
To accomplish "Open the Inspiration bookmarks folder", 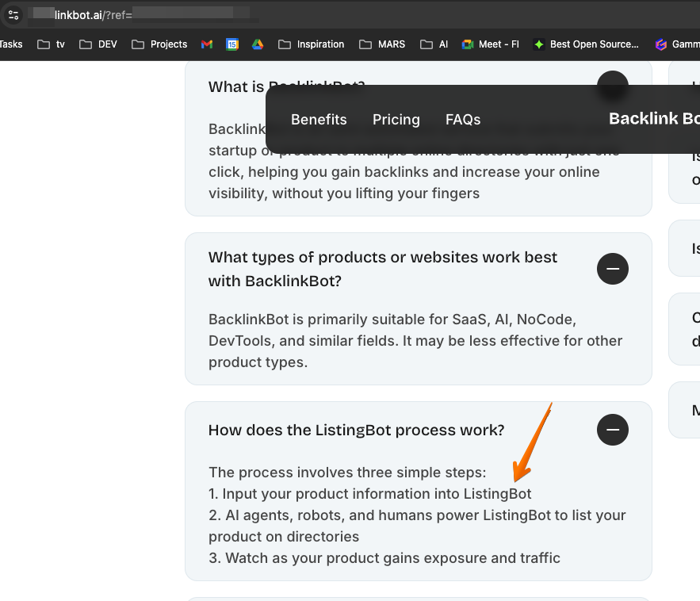I will 312,44.
